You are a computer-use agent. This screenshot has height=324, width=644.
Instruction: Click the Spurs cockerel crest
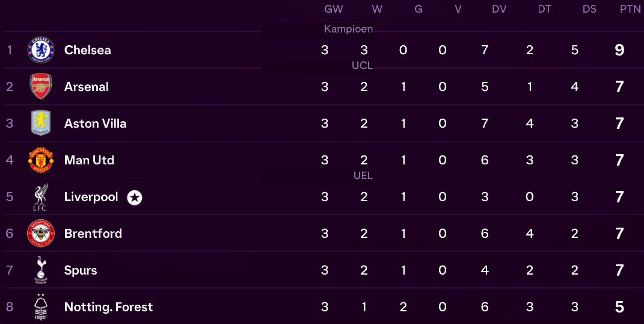41,270
